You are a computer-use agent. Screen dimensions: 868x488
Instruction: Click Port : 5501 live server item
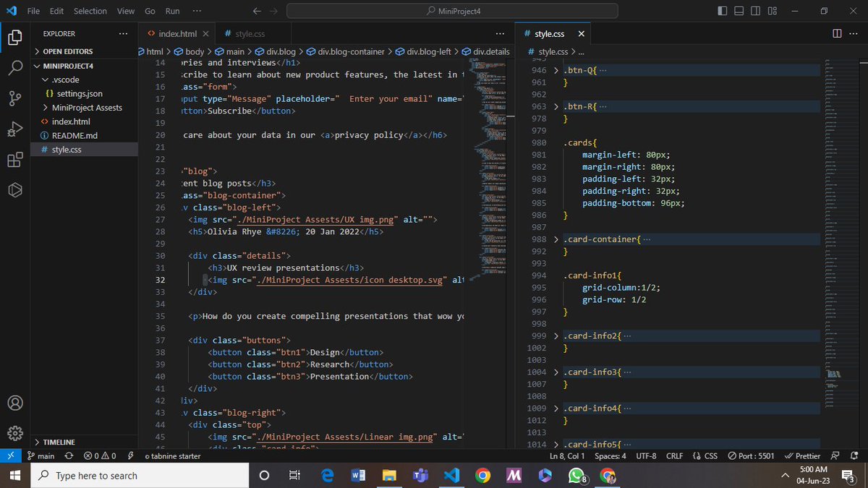click(x=752, y=456)
